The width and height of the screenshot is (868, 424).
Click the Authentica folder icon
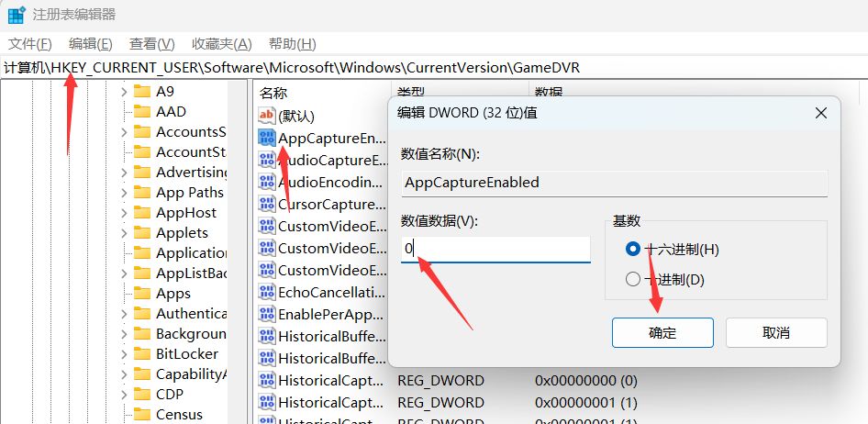[142, 313]
